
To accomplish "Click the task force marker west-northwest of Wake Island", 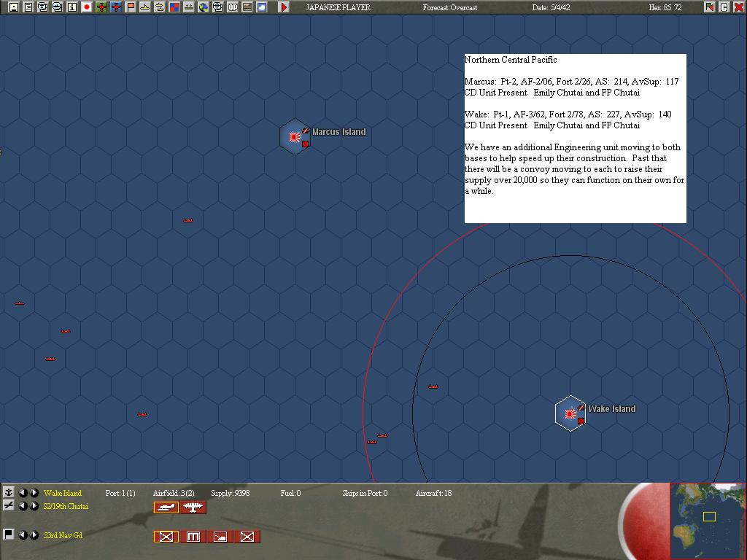I will tap(433, 386).
